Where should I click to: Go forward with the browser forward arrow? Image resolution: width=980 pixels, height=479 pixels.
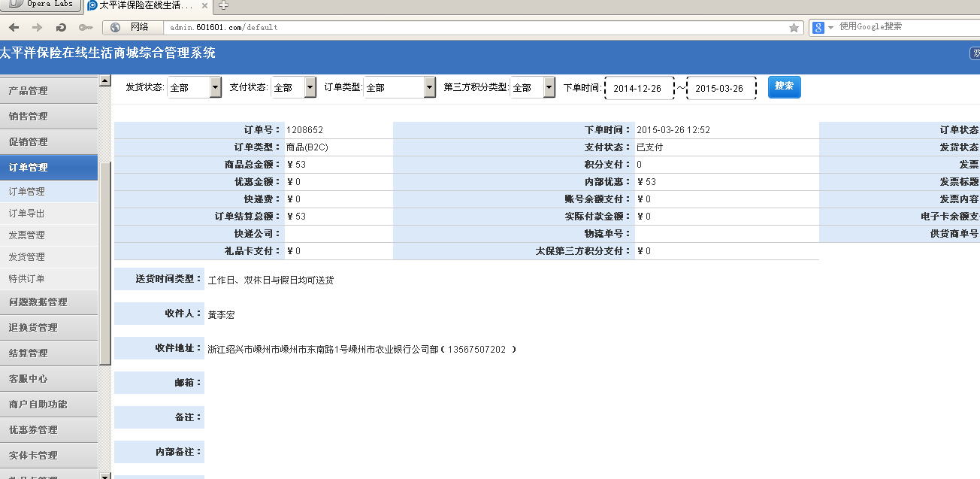(38, 27)
